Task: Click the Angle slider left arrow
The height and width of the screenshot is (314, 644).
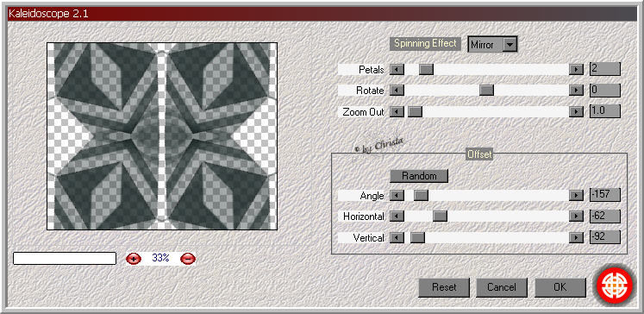Action: (x=397, y=195)
